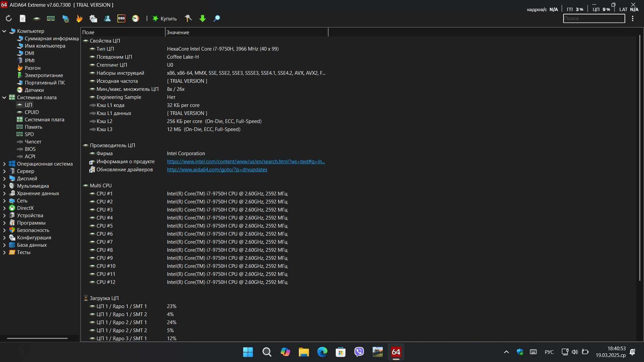644x362 pixels.
Task: Expand the Мультимедиа tree node
Action: (4, 186)
